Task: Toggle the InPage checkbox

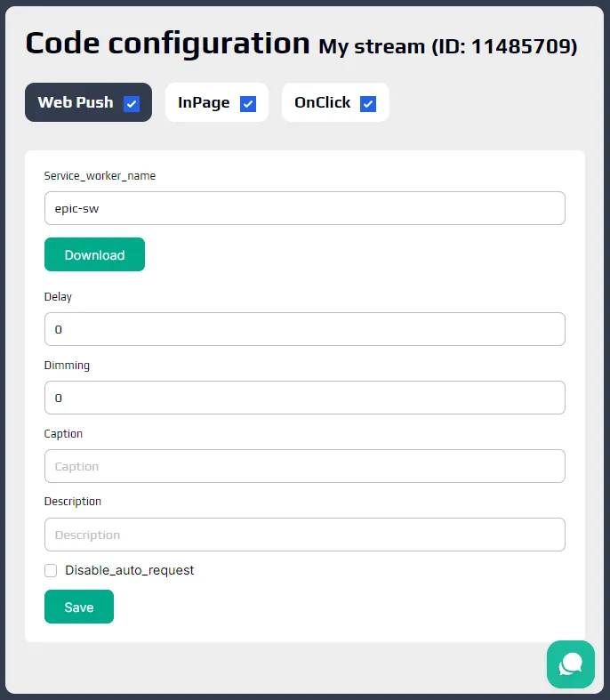Action: (x=248, y=104)
